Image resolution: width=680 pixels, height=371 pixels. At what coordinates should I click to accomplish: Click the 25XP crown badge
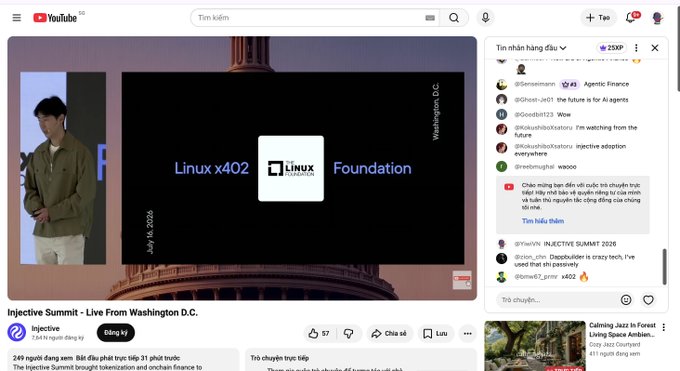[611, 48]
